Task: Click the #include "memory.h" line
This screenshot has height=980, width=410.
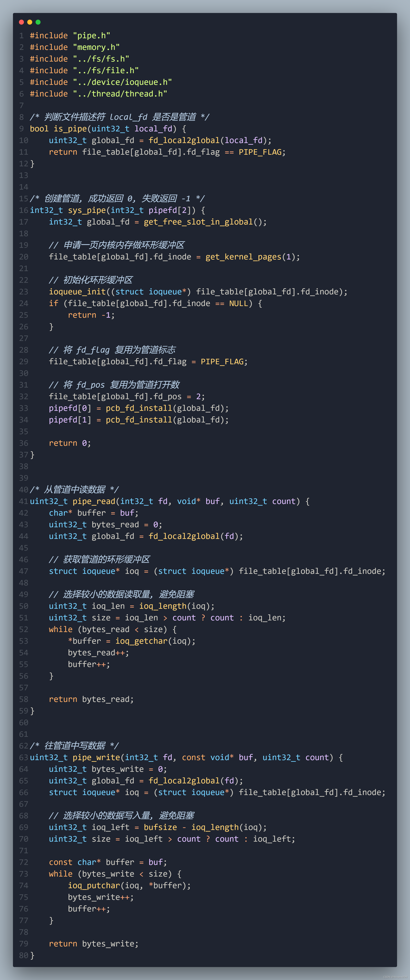Action: coord(75,47)
